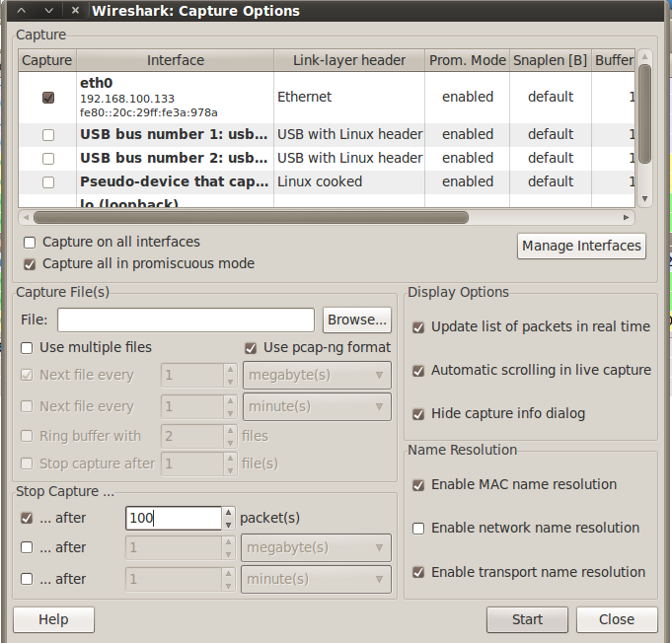The width and height of the screenshot is (672, 643).
Task: Sort by Interface column header
Action: point(176,60)
